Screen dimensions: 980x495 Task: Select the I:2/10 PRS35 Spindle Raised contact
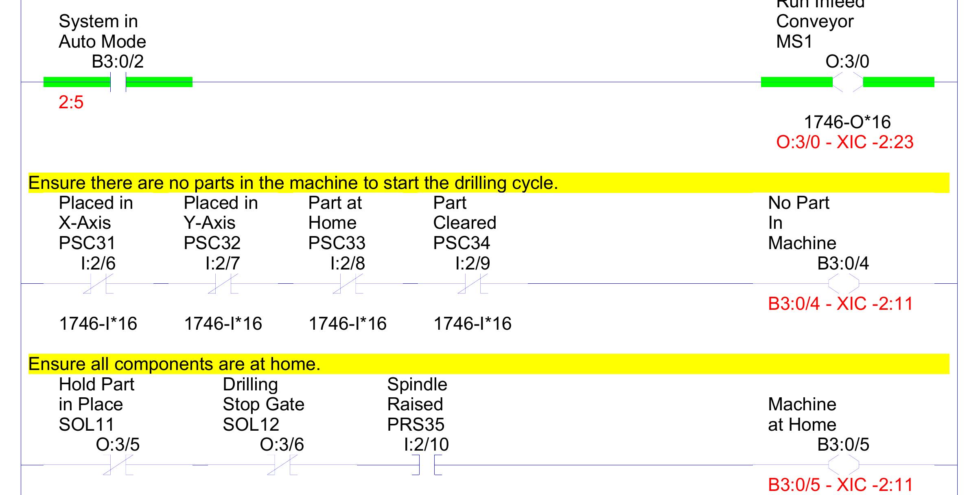point(427,465)
